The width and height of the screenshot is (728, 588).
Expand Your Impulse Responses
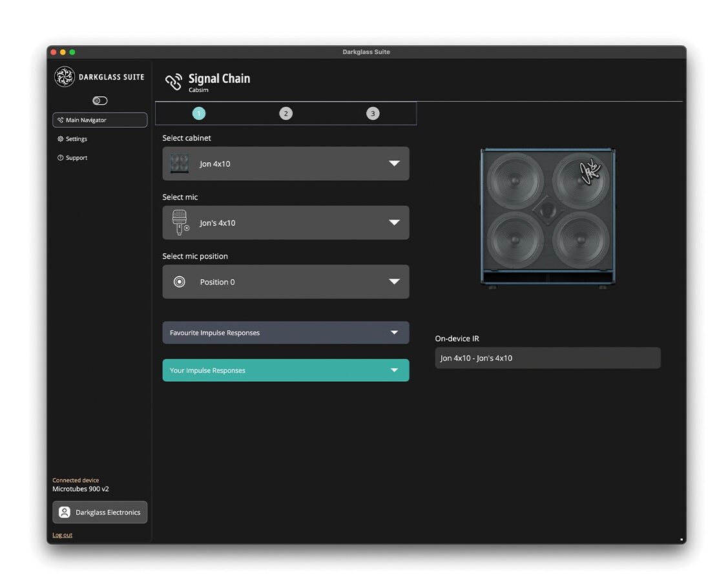286,370
